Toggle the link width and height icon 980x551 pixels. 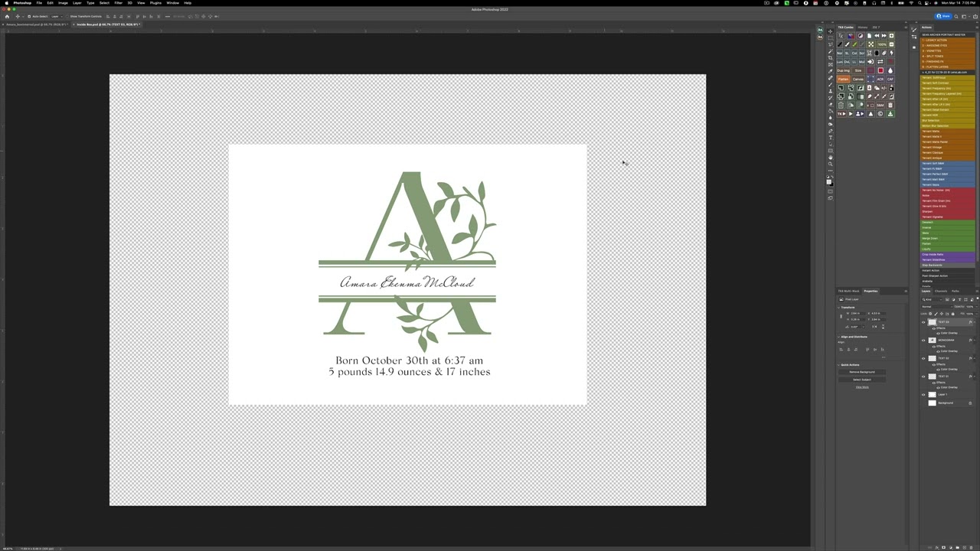click(x=841, y=316)
